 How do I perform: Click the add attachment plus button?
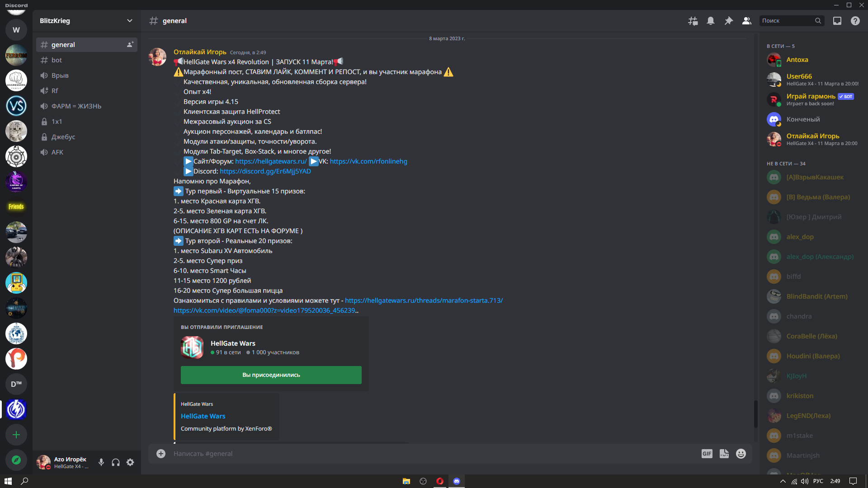[x=161, y=454]
